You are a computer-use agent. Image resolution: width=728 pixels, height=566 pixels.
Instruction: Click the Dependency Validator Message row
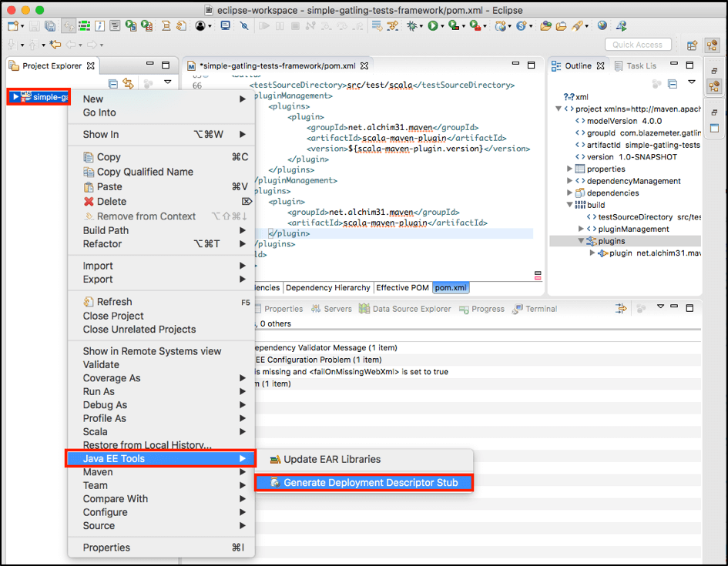[x=478, y=347]
